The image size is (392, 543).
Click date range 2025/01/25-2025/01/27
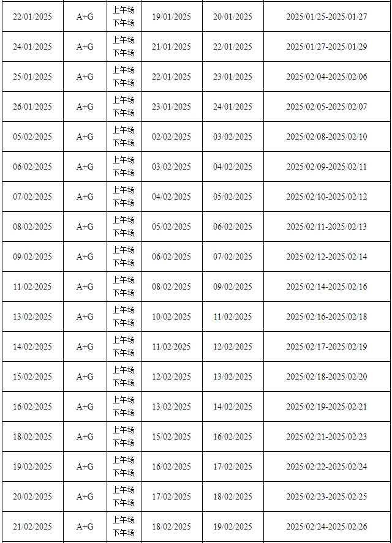(x=326, y=17)
